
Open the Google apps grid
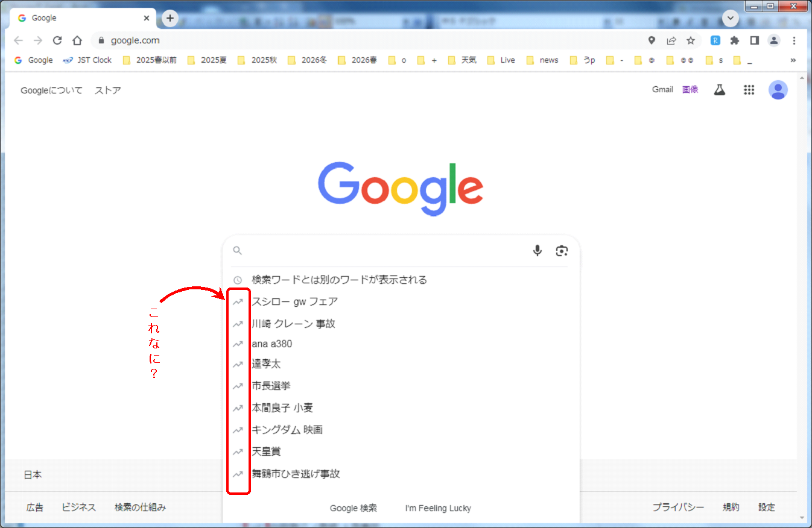point(749,90)
